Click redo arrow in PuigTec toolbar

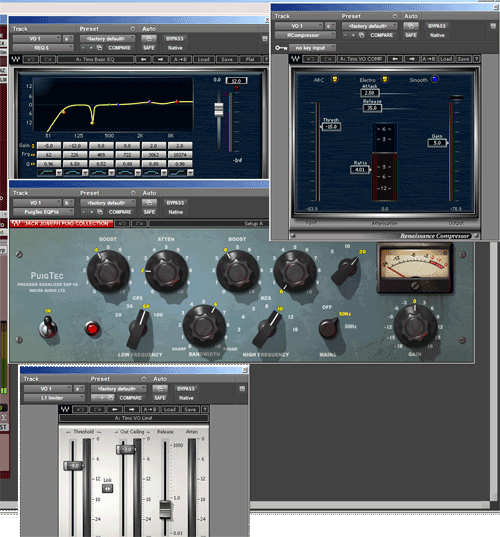pyautogui.click(x=139, y=224)
